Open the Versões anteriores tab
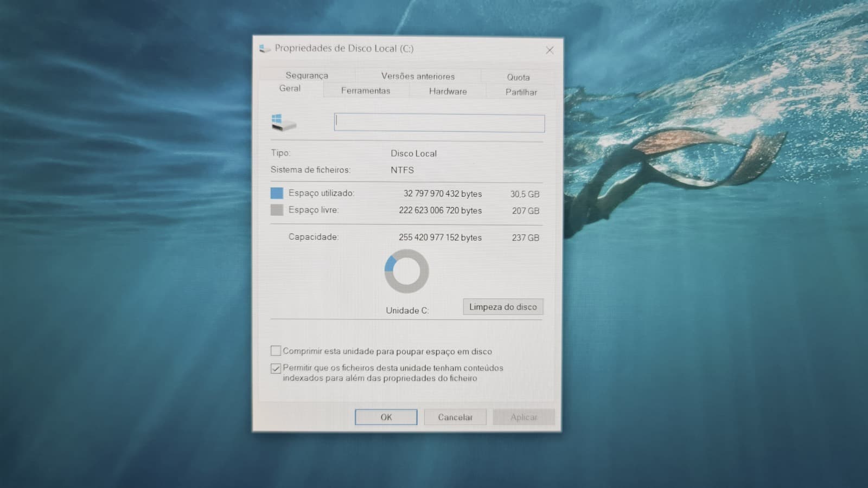Viewport: 868px width, 488px height. pos(418,76)
